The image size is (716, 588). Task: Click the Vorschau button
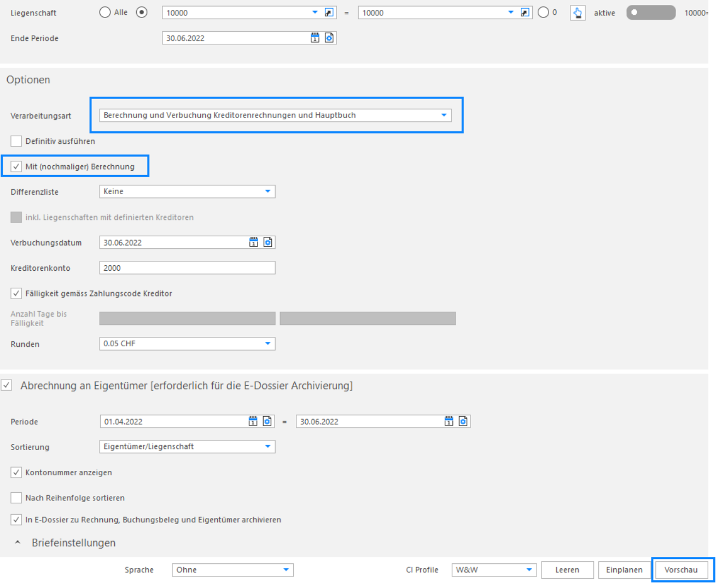click(681, 569)
